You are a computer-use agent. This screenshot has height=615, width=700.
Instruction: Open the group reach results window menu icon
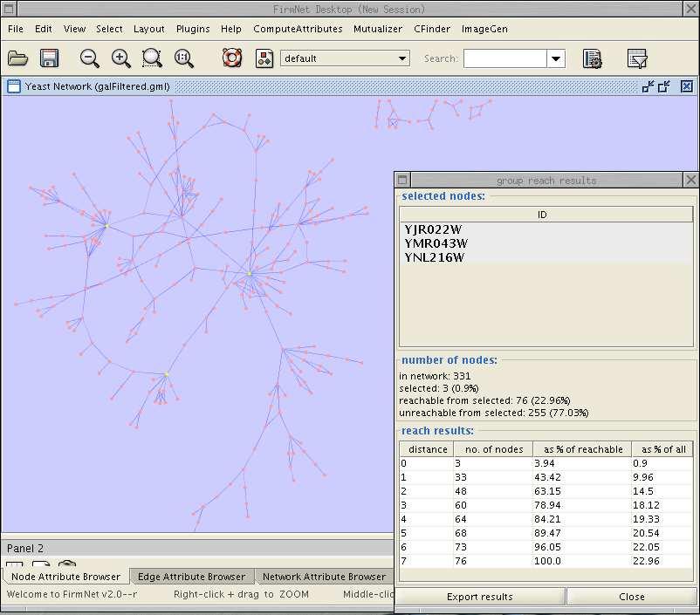(402, 180)
